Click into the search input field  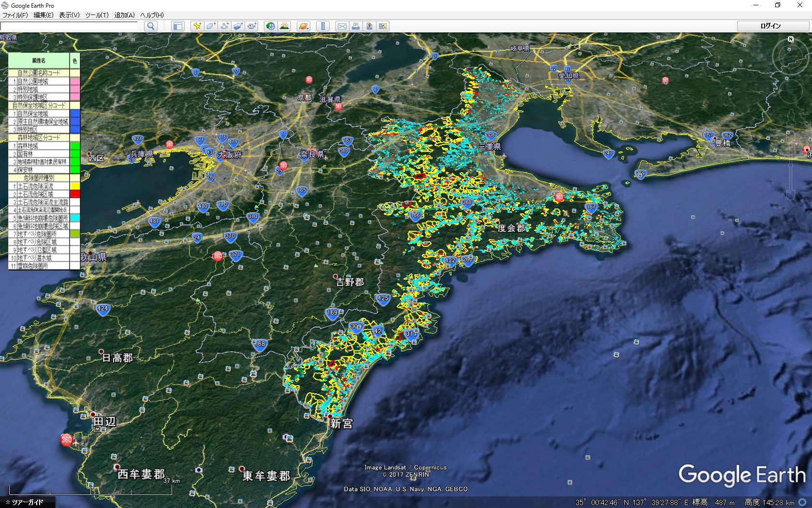[x=70, y=26]
